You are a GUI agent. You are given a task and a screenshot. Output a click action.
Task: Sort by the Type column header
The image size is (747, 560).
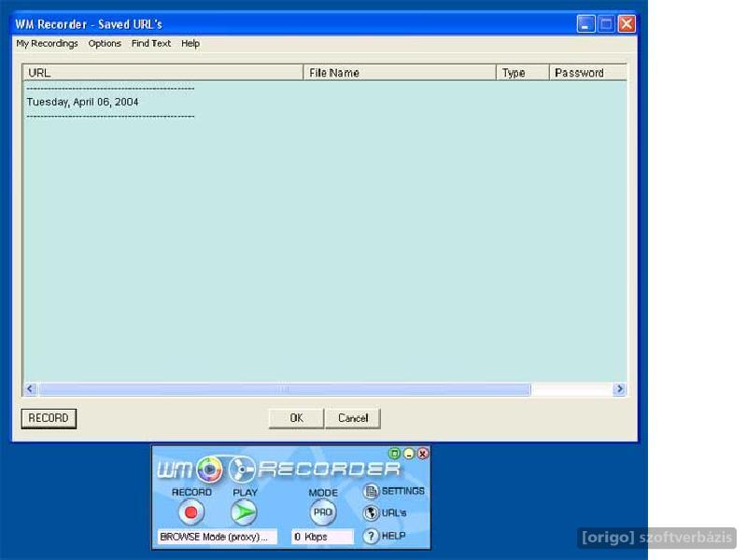point(523,73)
